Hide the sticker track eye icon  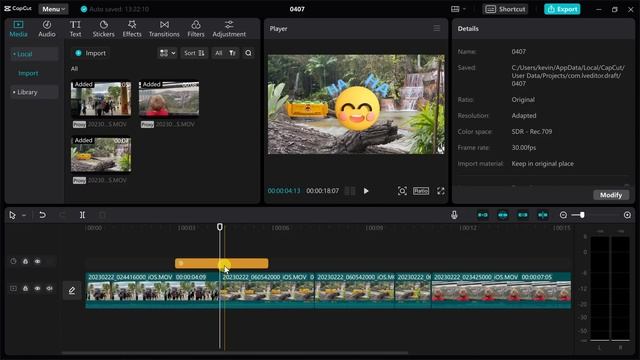(x=38, y=262)
